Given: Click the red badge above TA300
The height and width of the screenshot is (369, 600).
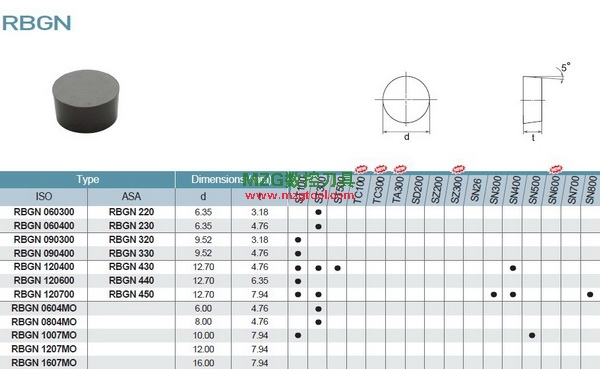Looking at the screenshot, I should [x=400, y=169].
